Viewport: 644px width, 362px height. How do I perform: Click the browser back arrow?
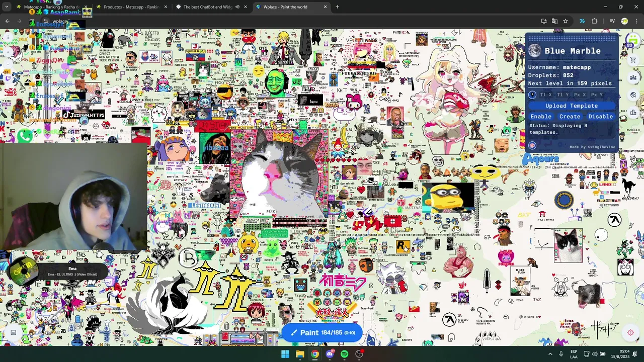tap(7, 21)
